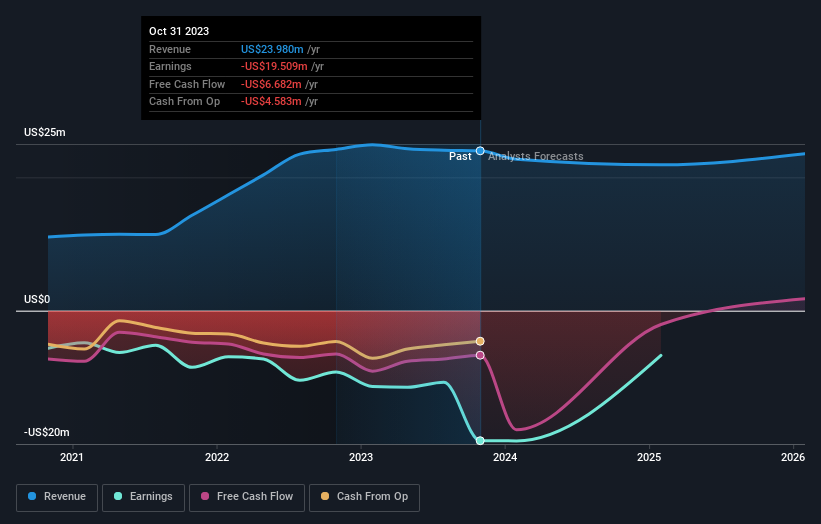Click the blue Revenue legend dot

[32, 496]
